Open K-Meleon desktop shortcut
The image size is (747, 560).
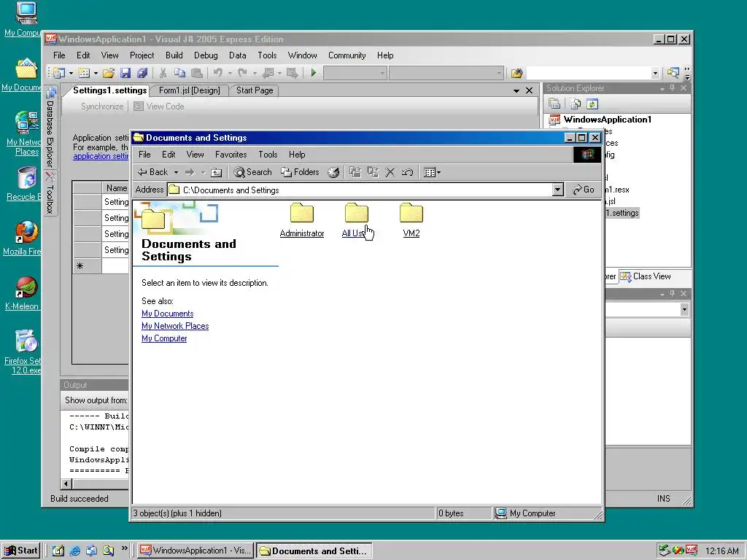pos(24,293)
